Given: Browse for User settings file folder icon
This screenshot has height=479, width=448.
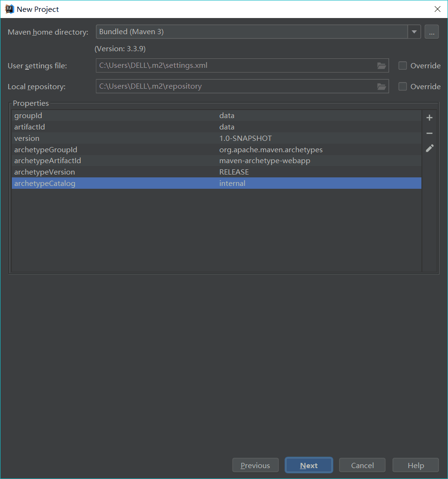Looking at the screenshot, I should tap(382, 65).
